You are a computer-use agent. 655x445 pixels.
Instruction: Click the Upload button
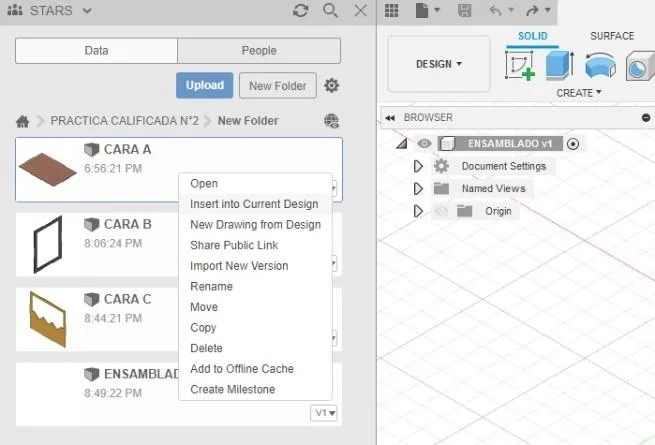[x=205, y=85]
